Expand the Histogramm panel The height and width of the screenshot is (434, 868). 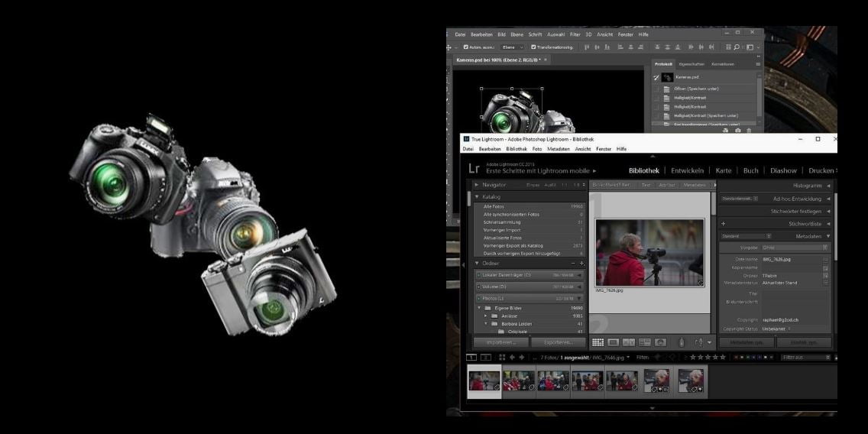(829, 186)
